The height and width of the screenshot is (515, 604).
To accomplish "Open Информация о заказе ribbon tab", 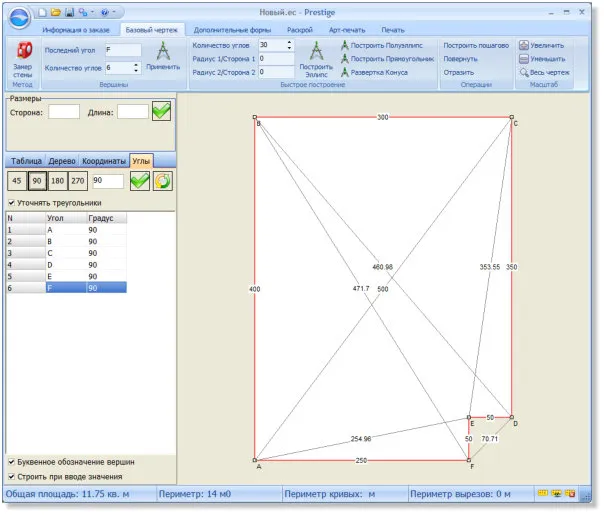I will coord(76,30).
